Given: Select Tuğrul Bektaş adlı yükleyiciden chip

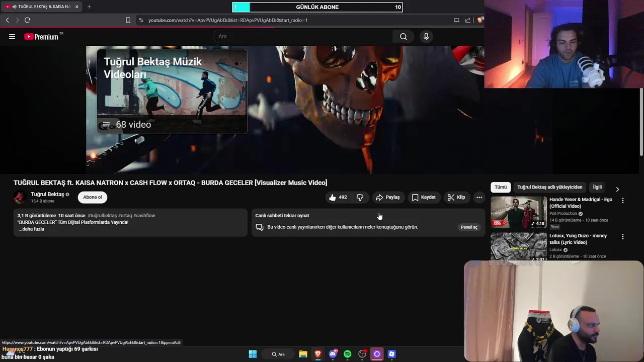Looking at the screenshot, I should tap(549, 187).
